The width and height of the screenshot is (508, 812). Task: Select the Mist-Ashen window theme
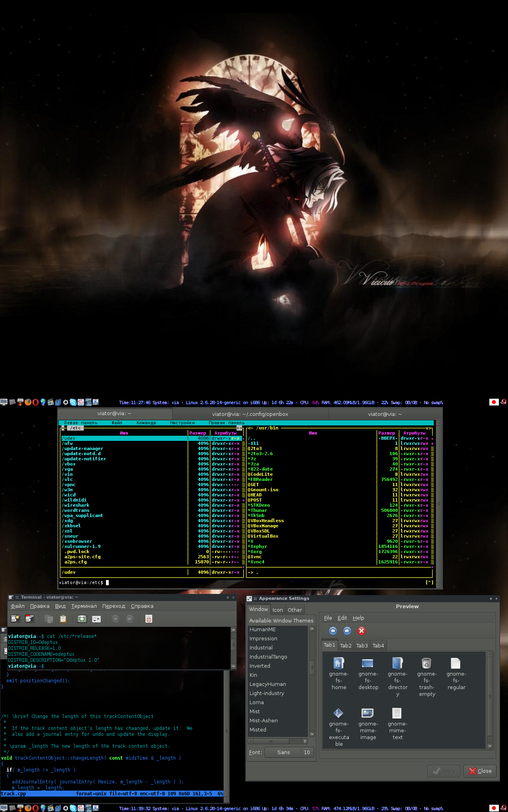coord(278,720)
